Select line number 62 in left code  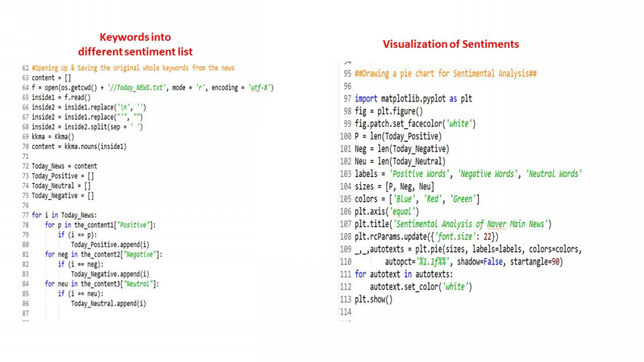click(25, 68)
